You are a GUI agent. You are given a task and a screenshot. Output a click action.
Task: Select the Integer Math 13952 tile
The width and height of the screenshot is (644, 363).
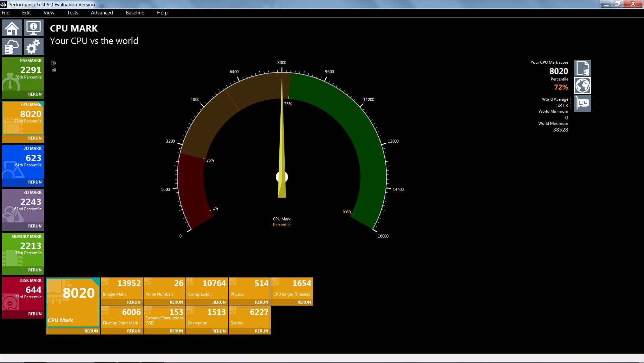click(x=122, y=288)
